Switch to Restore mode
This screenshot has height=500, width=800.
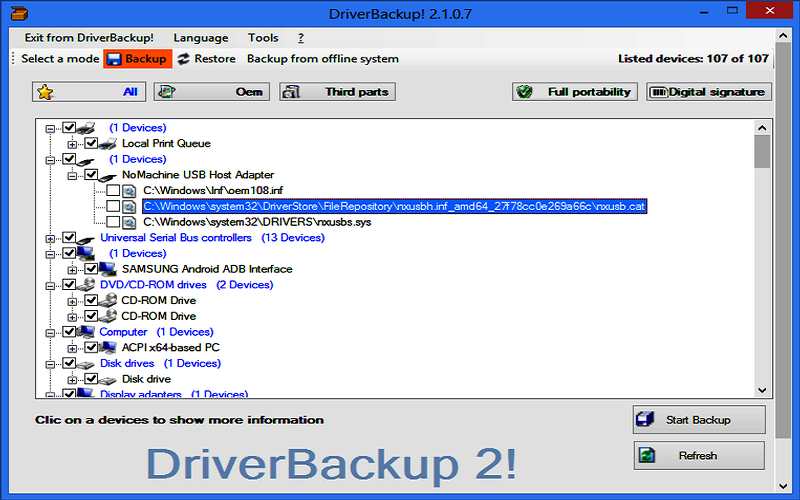[207, 59]
